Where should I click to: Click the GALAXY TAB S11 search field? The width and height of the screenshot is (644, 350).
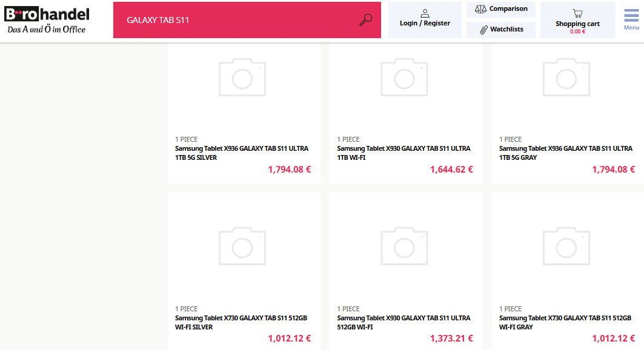236,20
